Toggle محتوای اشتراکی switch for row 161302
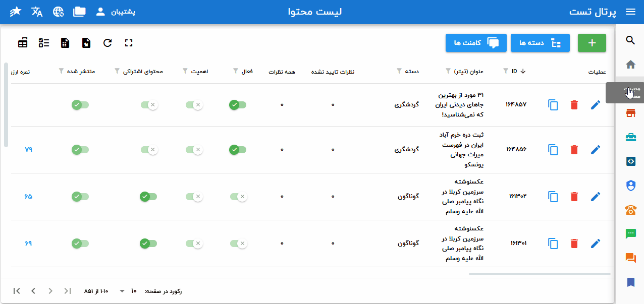This screenshot has height=304, width=644. (148, 197)
